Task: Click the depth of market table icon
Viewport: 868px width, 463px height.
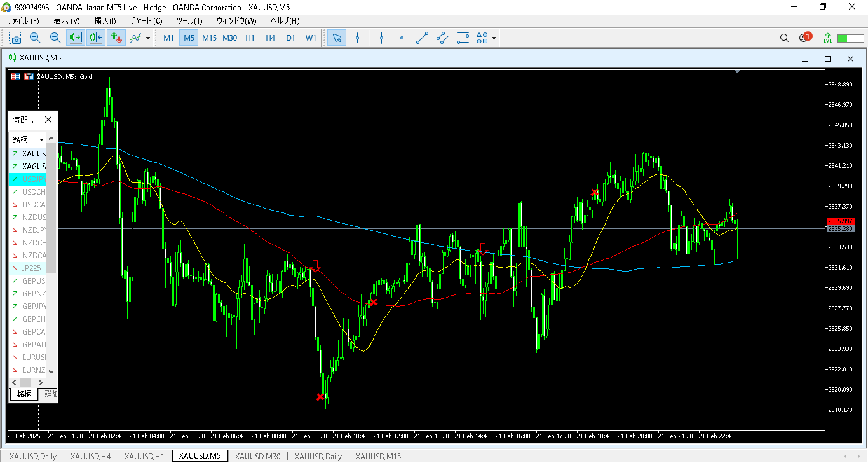Action: (x=15, y=76)
